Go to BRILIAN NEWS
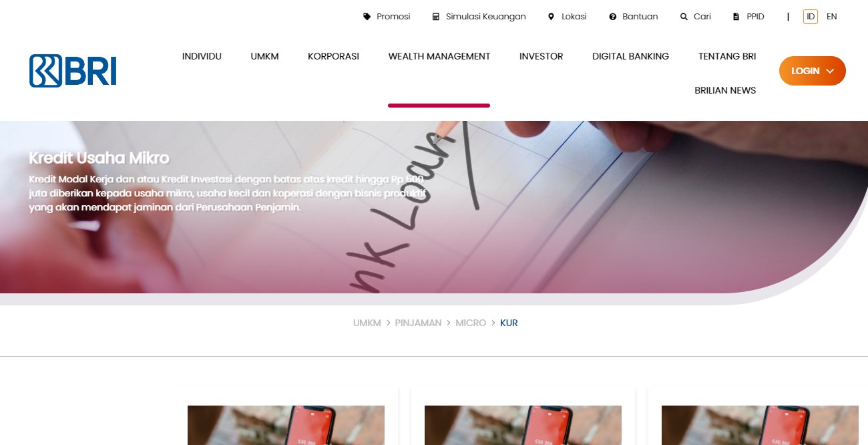 (x=725, y=90)
